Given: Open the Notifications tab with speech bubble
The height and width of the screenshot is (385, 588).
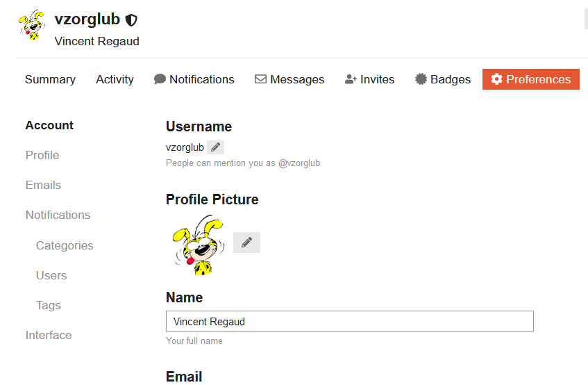Looking at the screenshot, I should click(194, 79).
